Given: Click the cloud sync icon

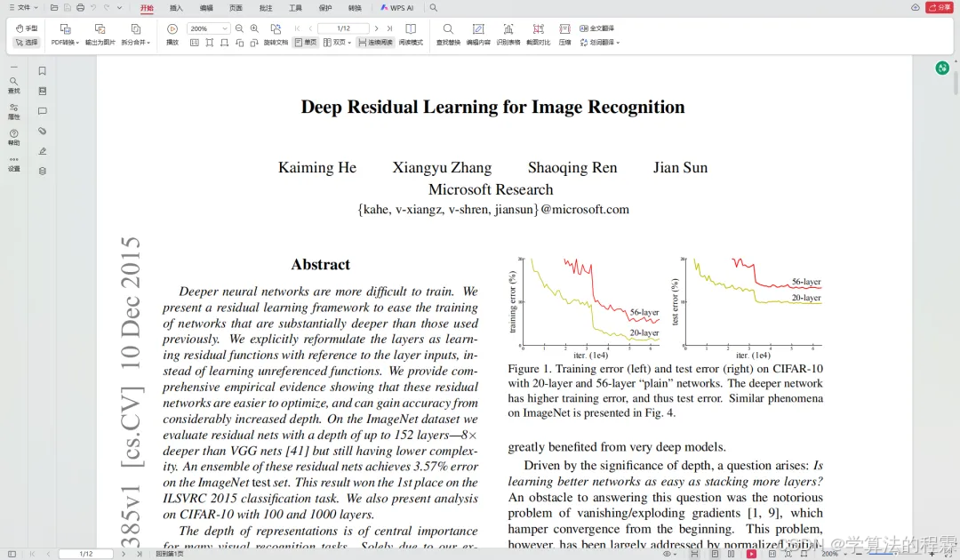Looking at the screenshot, I should click(916, 7).
